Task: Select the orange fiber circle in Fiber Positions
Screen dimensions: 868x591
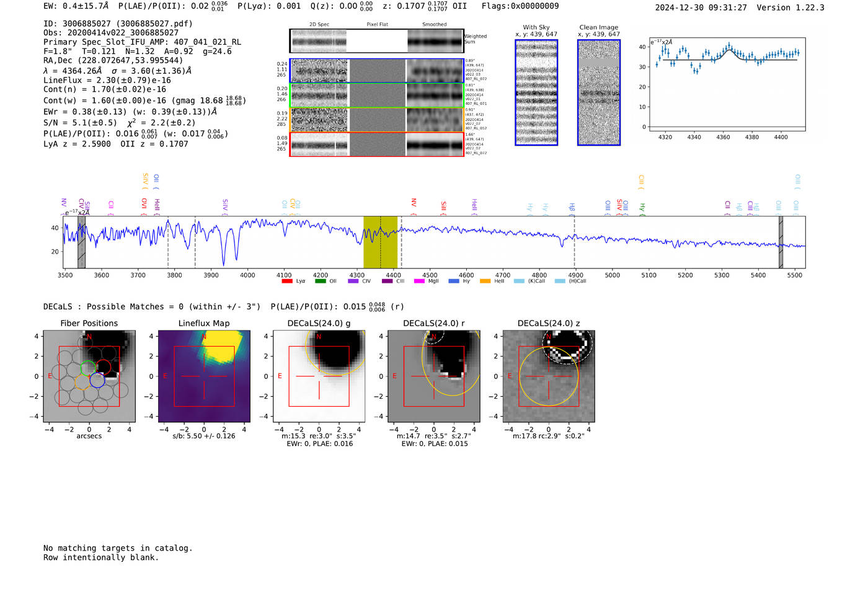Action: [82, 381]
